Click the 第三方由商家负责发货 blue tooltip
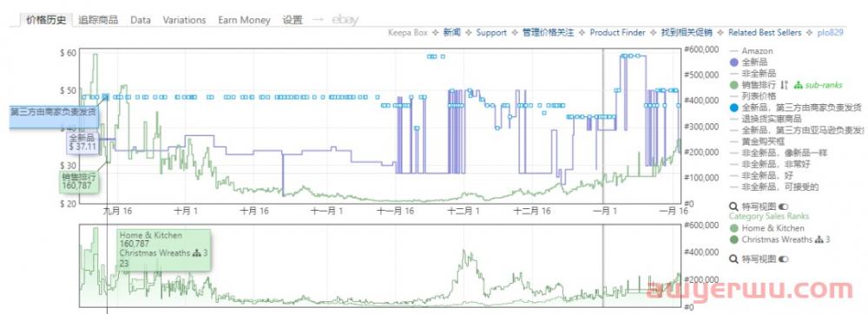Viewport: 868px width, 314px height. [x=53, y=116]
